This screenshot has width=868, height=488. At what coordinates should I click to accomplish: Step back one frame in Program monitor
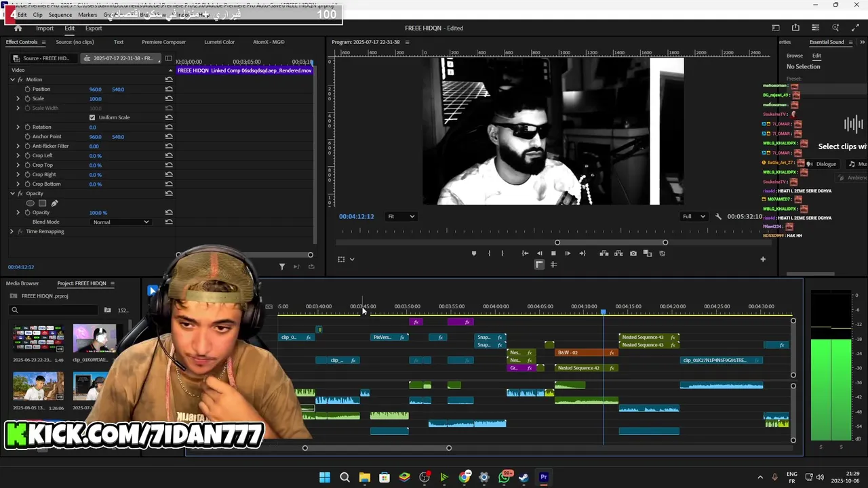tap(540, 253)
